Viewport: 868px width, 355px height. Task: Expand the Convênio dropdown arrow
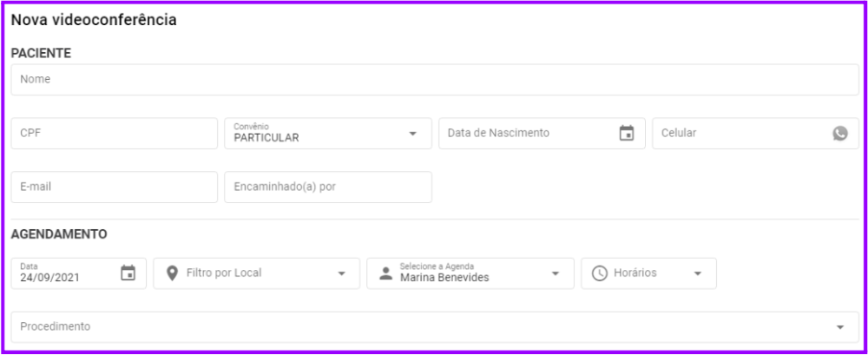tap(412, 134)
